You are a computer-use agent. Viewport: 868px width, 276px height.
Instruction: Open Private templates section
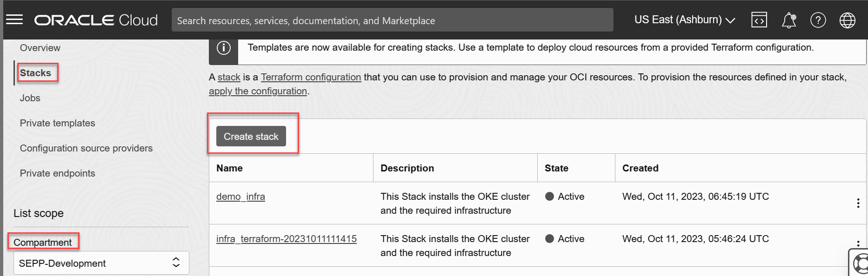click(58, 123)
